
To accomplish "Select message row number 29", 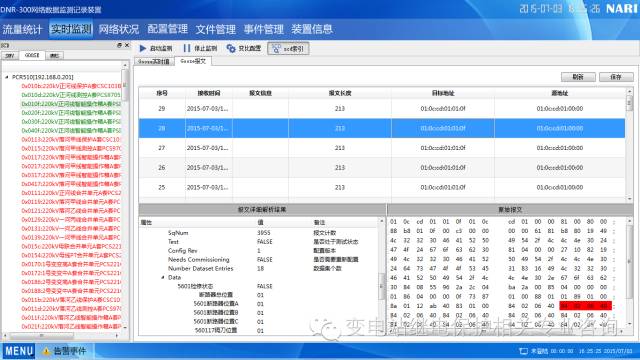I will [382, 109].
